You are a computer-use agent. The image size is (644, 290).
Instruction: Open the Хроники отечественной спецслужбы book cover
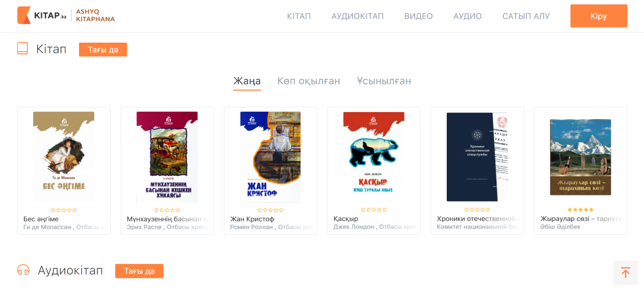coord(477,157)
